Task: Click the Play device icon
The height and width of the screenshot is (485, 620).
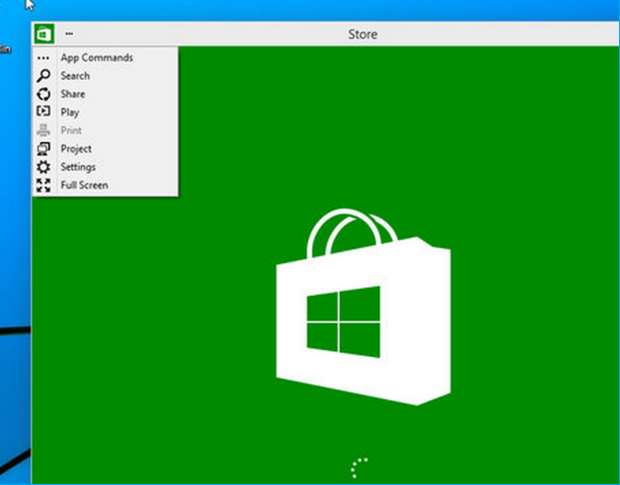Action: (43, 111)
